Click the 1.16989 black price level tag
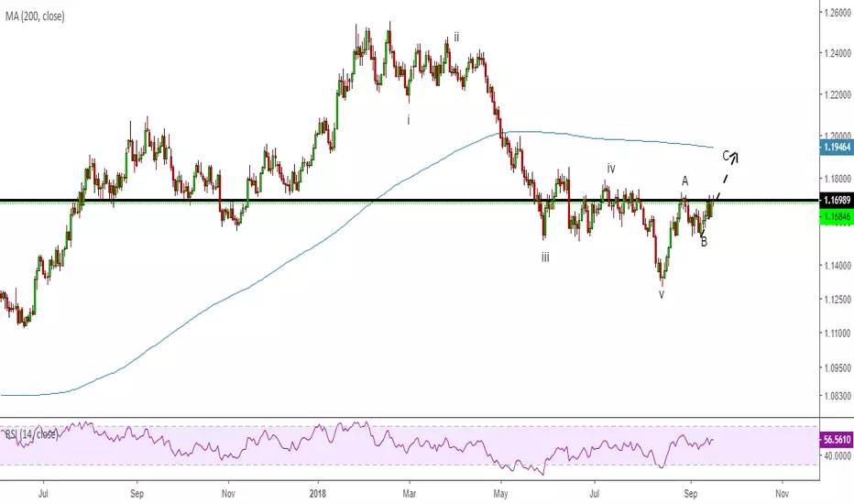854x504 pixels. click(836, 201)
